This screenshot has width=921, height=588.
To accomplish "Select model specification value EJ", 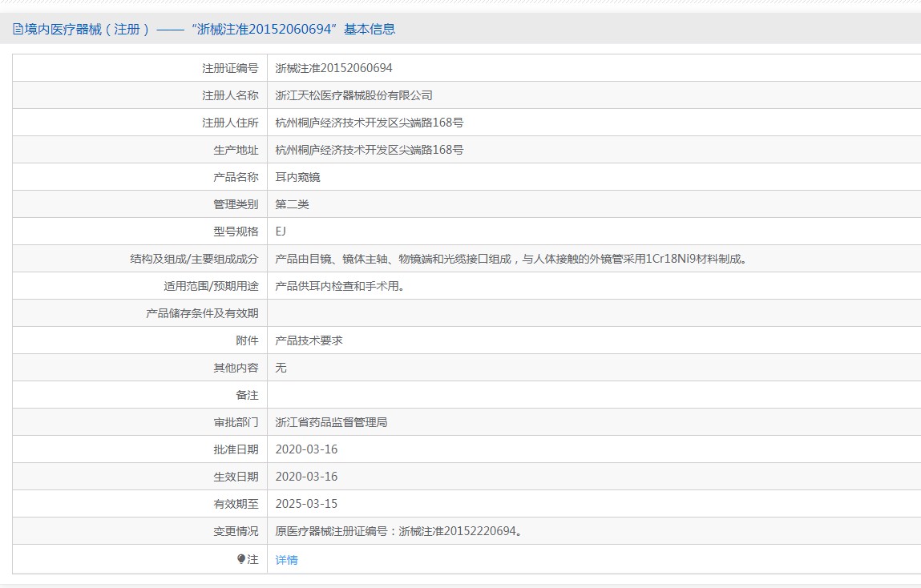I will pos(281,232).
